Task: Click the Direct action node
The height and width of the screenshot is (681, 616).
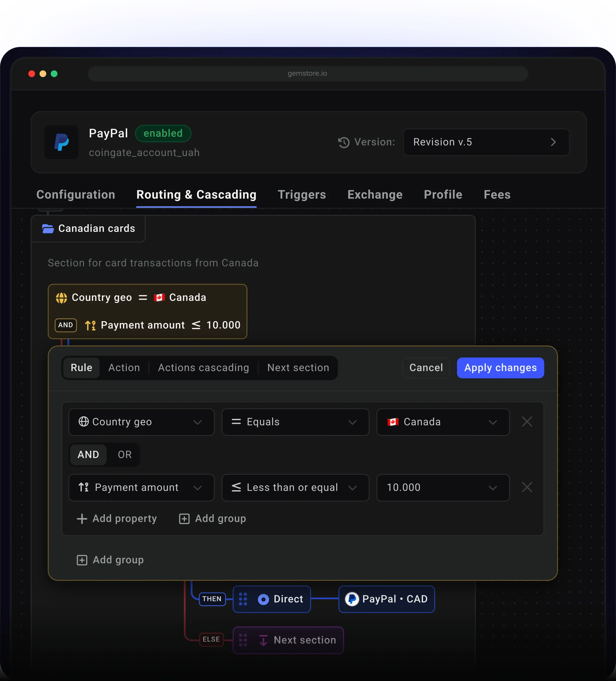Action: (x=272, y=599)
